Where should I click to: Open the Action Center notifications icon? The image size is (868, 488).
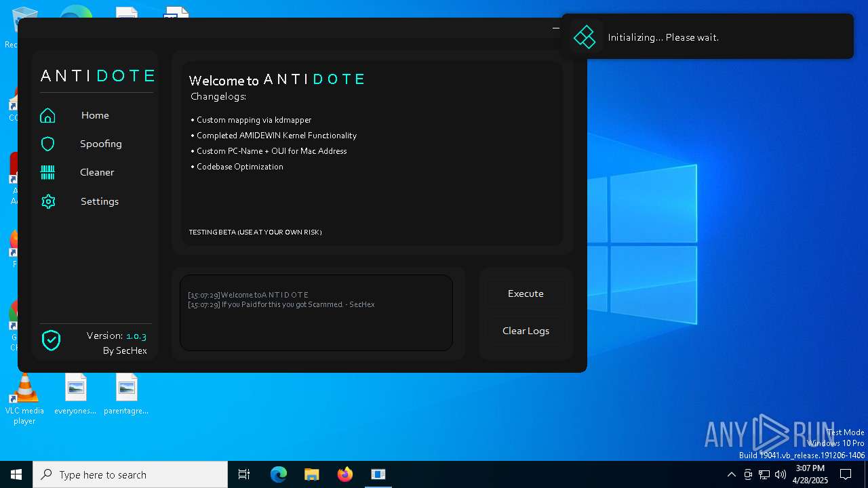pos(846,474)
